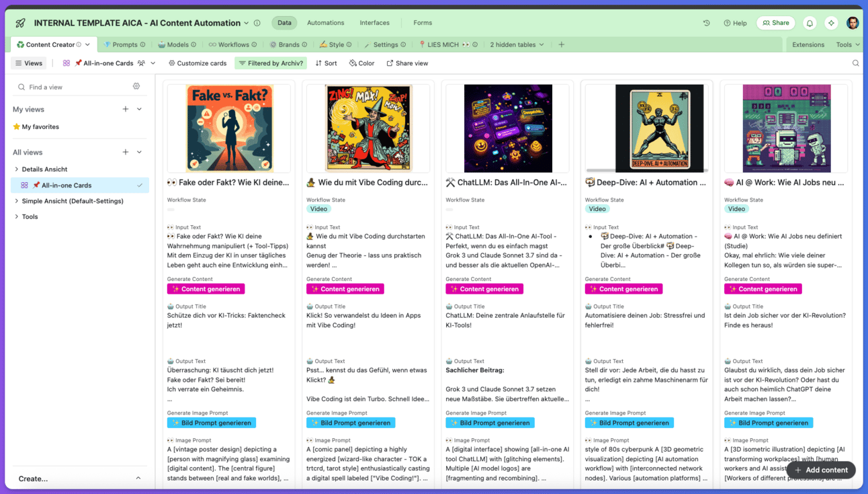Switch to the Automations tab

(326, 23)
